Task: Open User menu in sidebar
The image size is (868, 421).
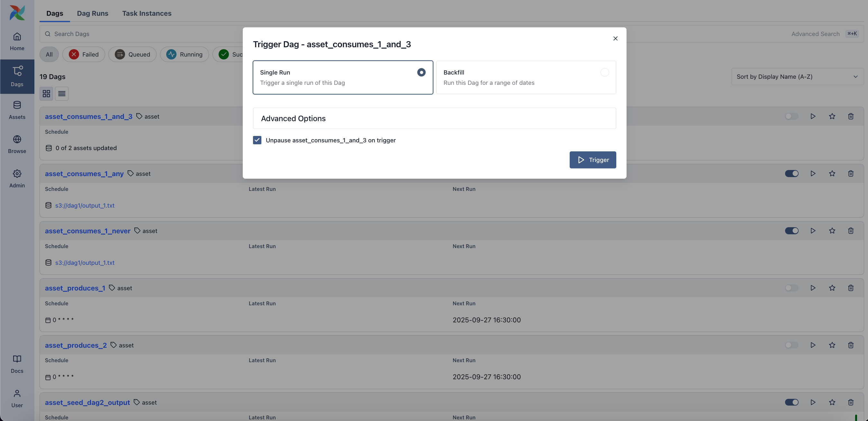Action: click(17, 398)
